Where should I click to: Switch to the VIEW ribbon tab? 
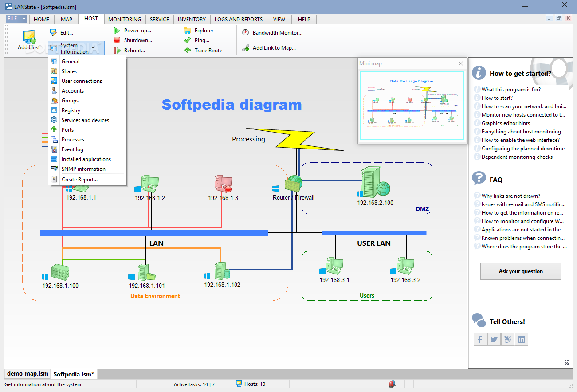coord(279,19)
